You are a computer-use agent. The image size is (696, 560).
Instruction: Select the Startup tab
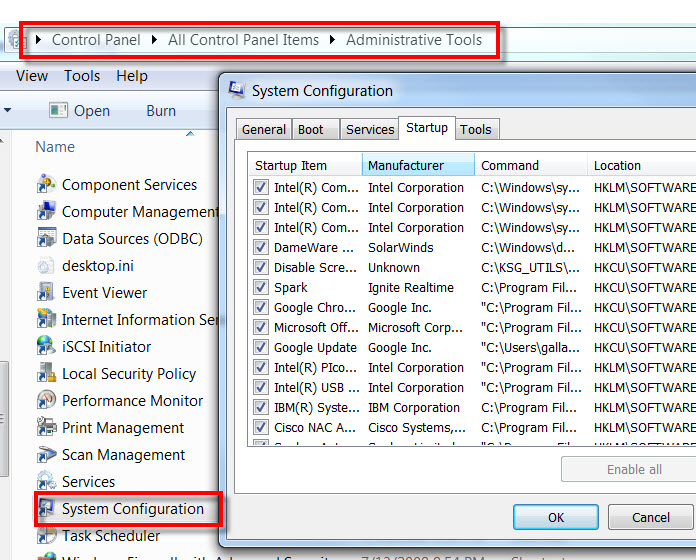pyautogui.click(x=427, y=128)
